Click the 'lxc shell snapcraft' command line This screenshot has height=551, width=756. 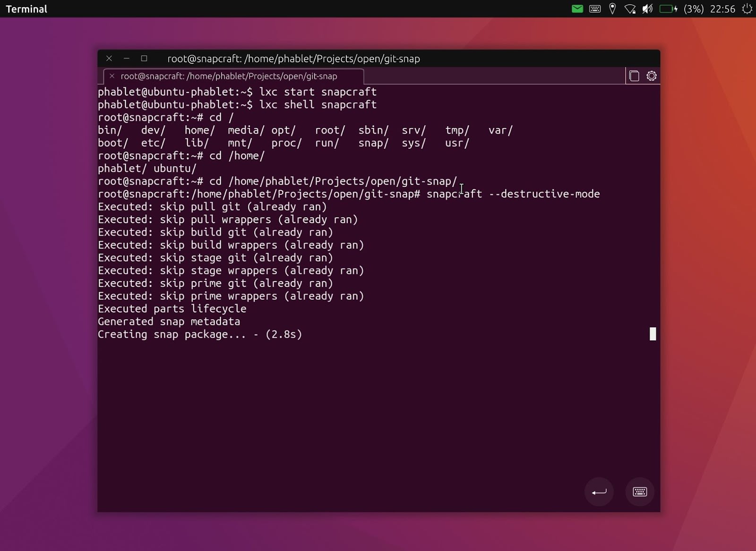click(237, 104)
